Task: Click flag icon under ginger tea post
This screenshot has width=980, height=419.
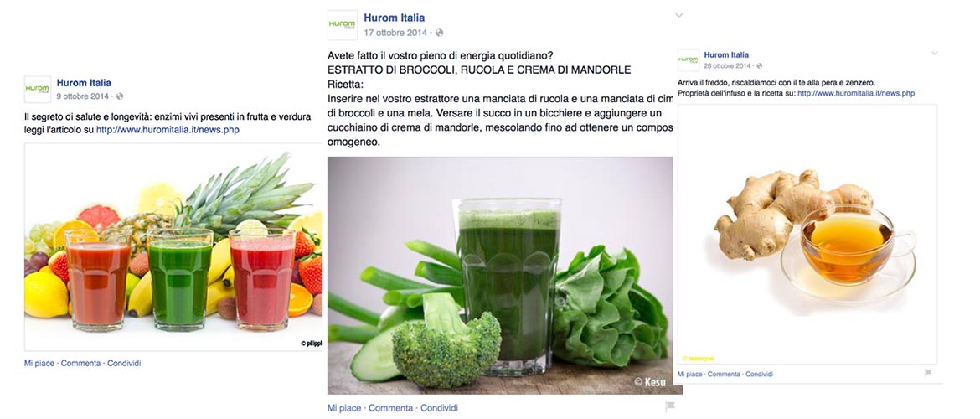Action: (927, 373)
